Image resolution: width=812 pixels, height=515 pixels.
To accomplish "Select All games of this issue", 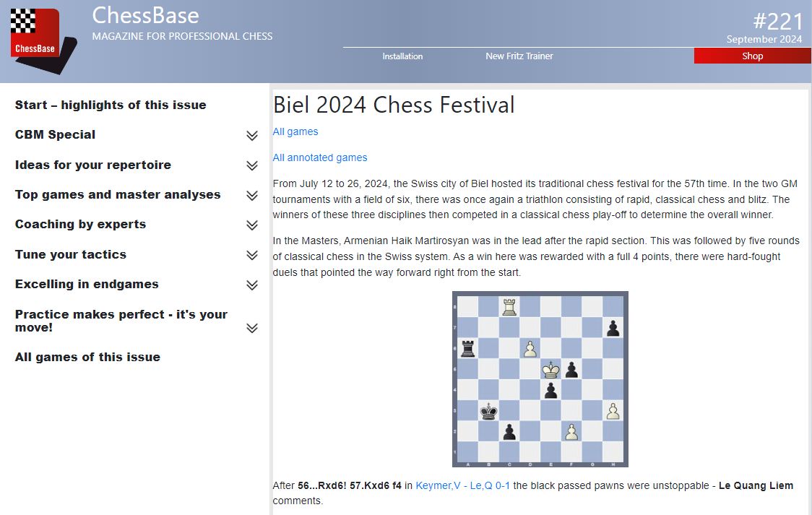I will click(87, 357).
